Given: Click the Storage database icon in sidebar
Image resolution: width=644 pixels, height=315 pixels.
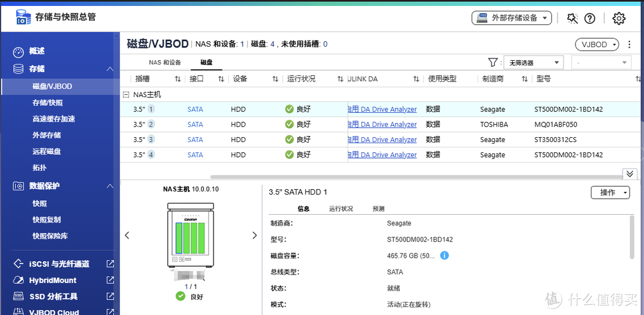Looking at the screenshot, I should point(18,69).
